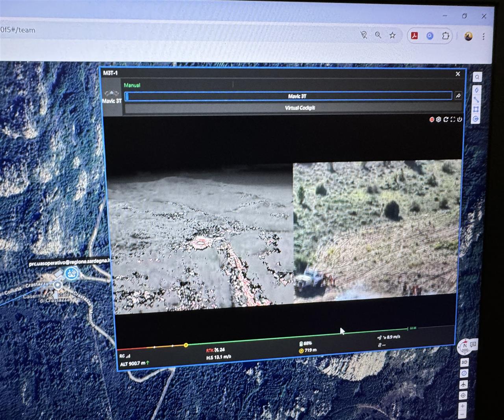This screenshot has height=420, width=504.
Task: Click the ALT 900.7 m altitude readout
Action: [x=135, y=363]
